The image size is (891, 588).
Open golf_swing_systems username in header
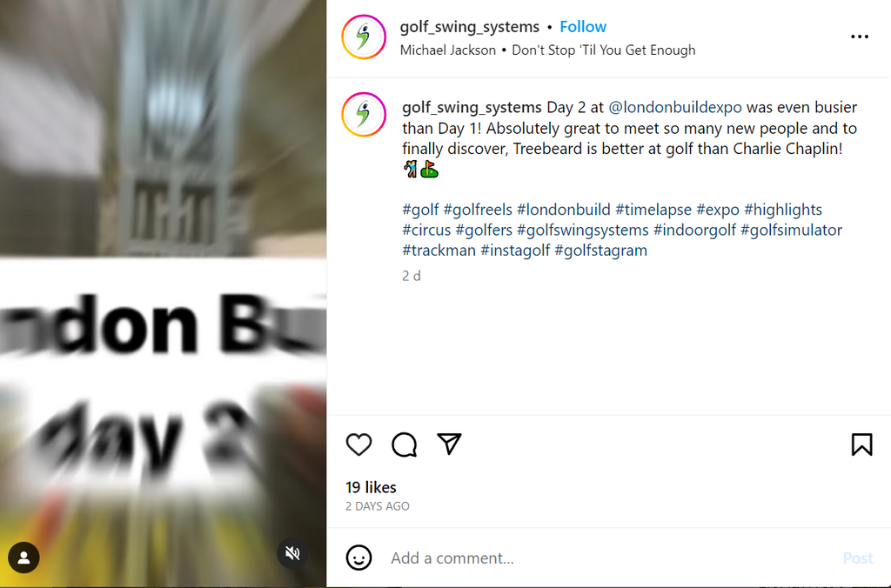pos(469,27)
